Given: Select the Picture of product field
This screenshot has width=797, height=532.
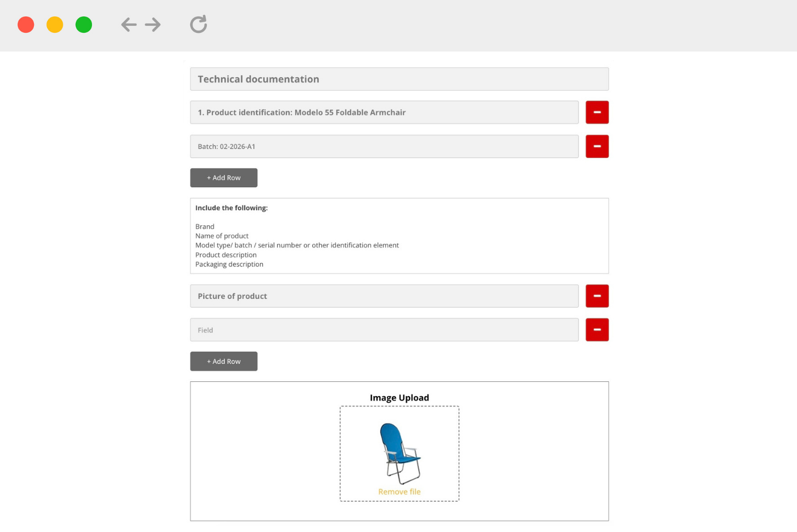Looking at the screenshot, I should pos(384,296).
